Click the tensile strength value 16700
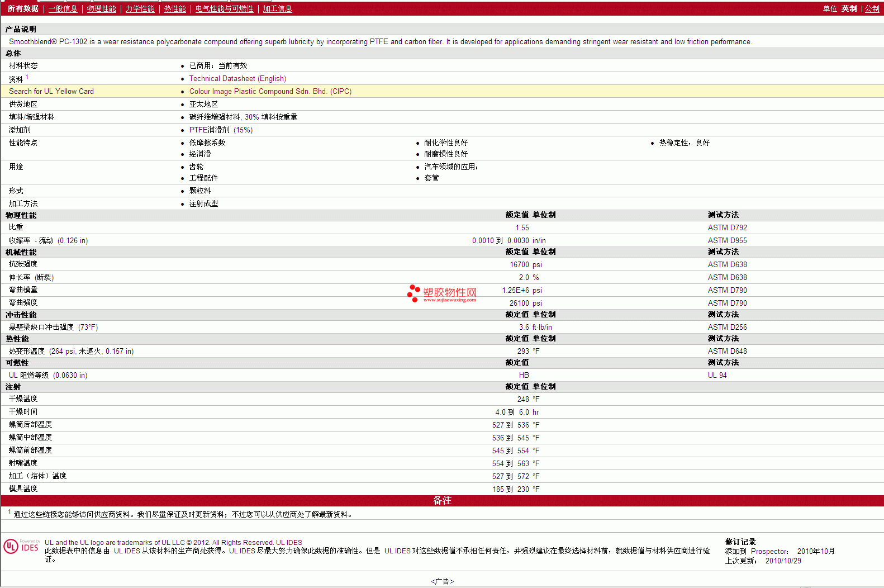The width and height of the screenshot is (884, 588). coord(519,265)
